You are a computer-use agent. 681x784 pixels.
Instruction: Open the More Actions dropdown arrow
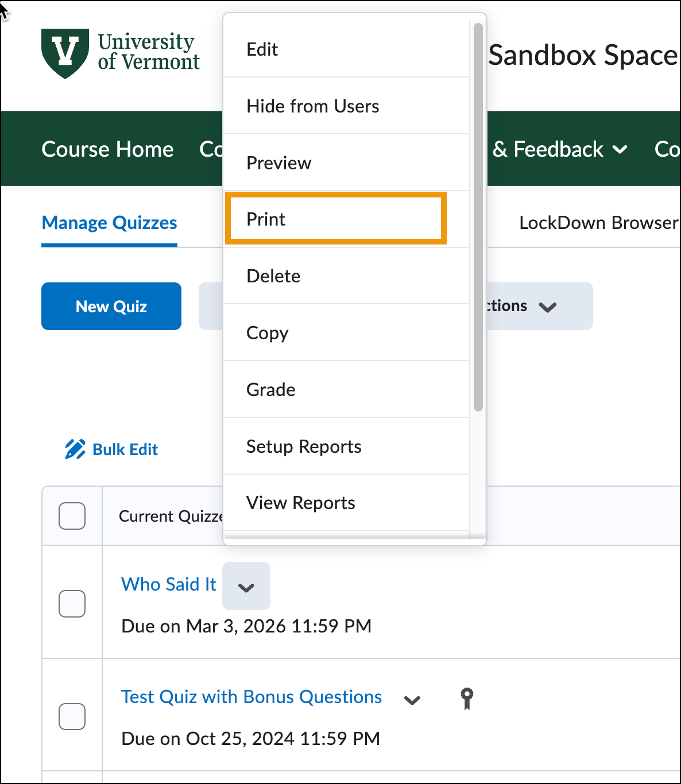tap(547, 306)
